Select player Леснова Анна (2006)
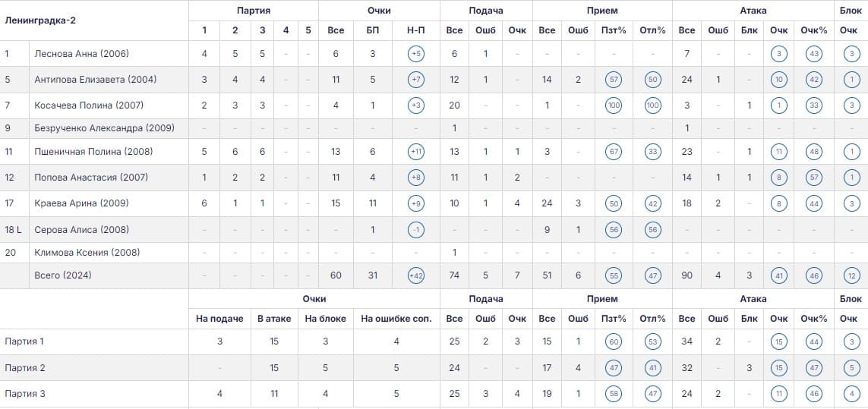 point(81,54)
